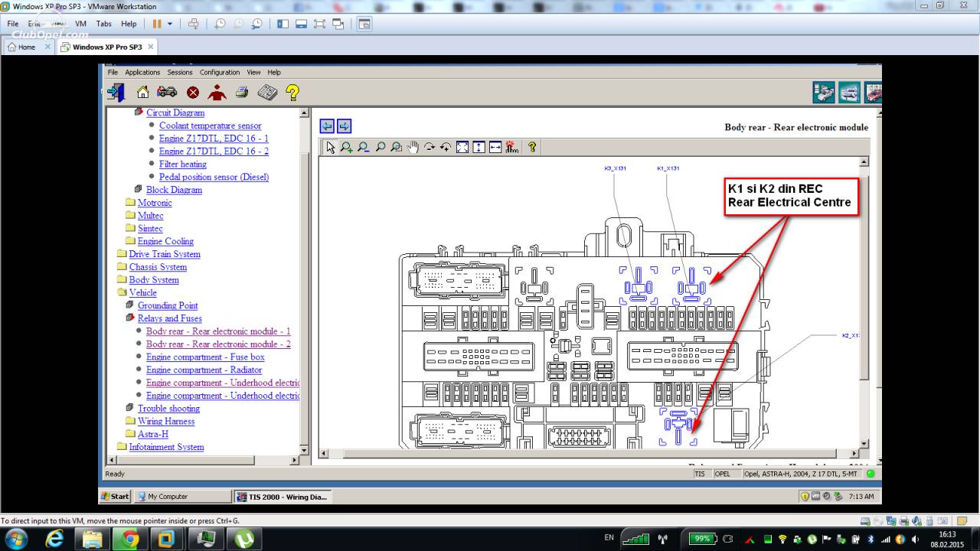Open TIS help yellow question mark
Screen dimensions: 980x551
point(292,93)
